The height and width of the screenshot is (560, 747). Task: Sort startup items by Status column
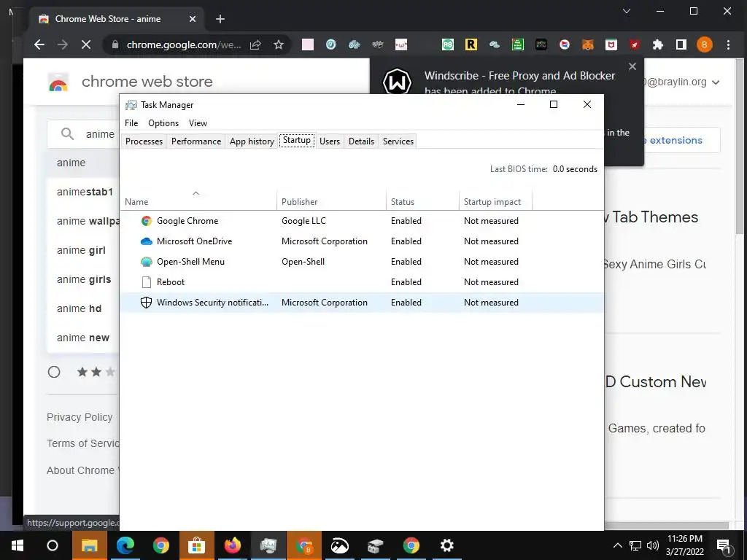422,202
